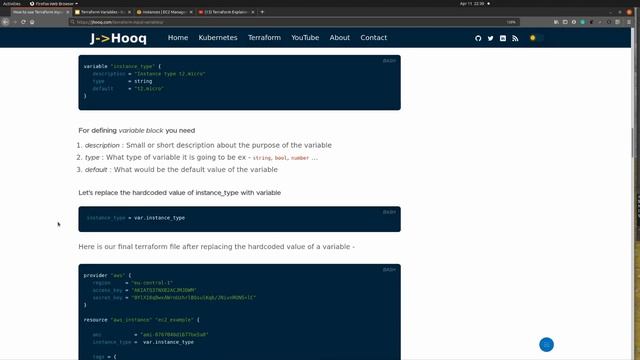Close the 'Terraform Variables' tab

tap(129, 12)
